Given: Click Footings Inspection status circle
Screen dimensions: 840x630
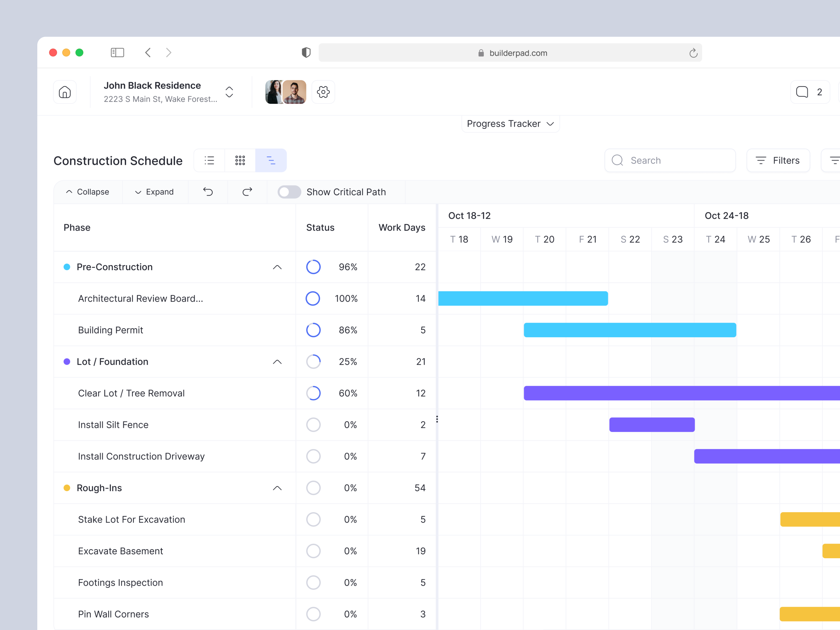Looking at the screenshot, I should pyautogui.click(x=313, y=583).
